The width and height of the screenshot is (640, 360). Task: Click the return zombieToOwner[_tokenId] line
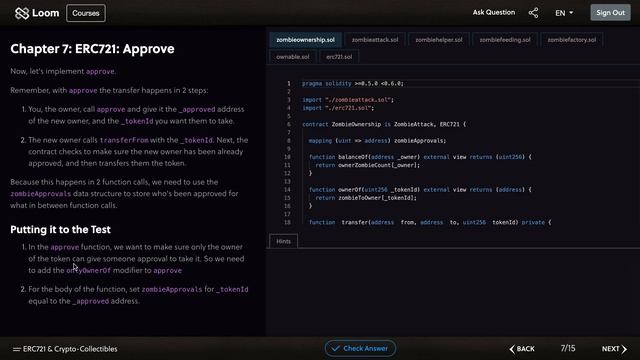click(x=366, y=198)
